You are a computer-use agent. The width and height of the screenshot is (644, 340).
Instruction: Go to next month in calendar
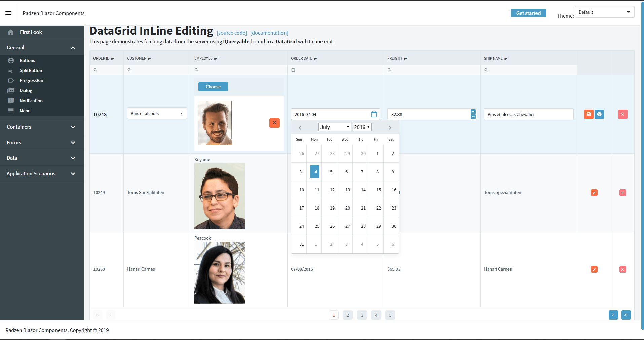tap(390, 128)
